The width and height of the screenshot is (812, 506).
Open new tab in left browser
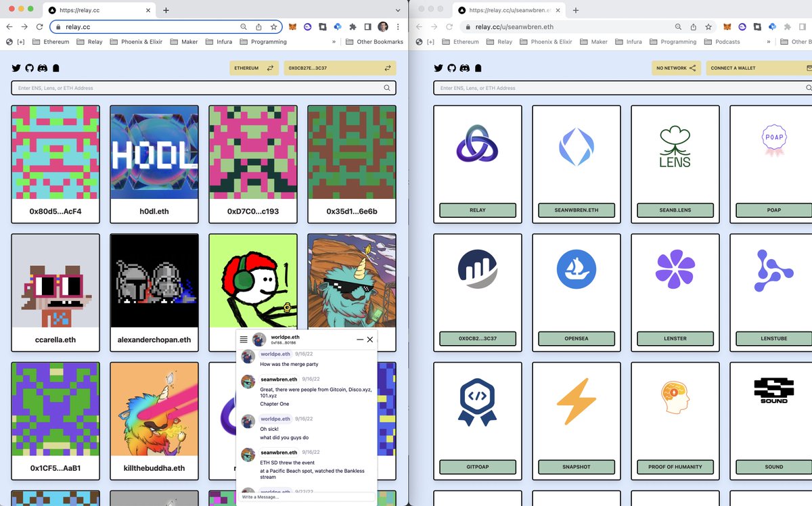pos(166,10)
